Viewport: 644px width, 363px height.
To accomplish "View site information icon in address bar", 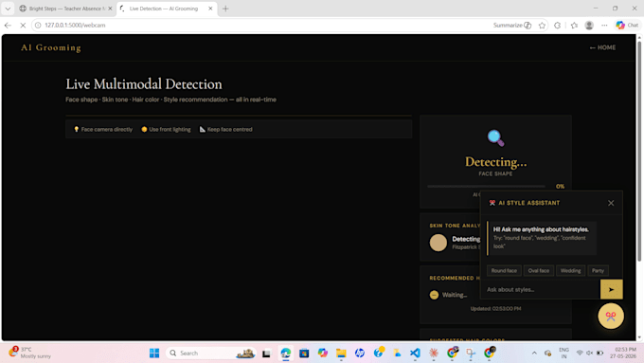I will click(38, 25).
